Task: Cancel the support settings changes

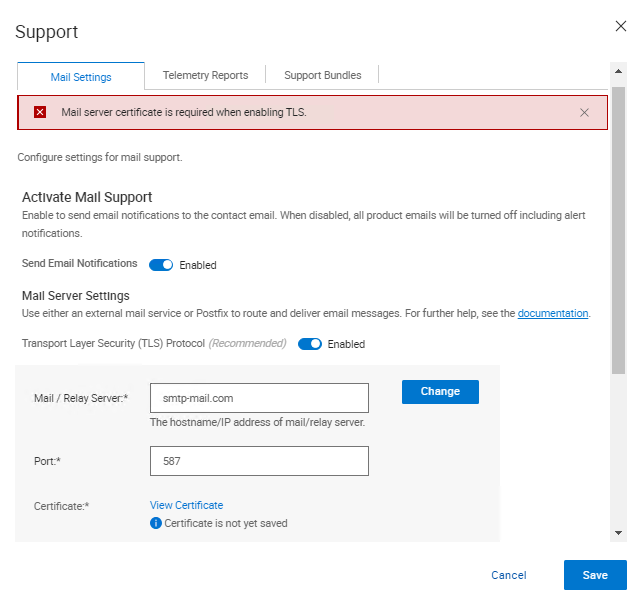Action: (508, 575)
